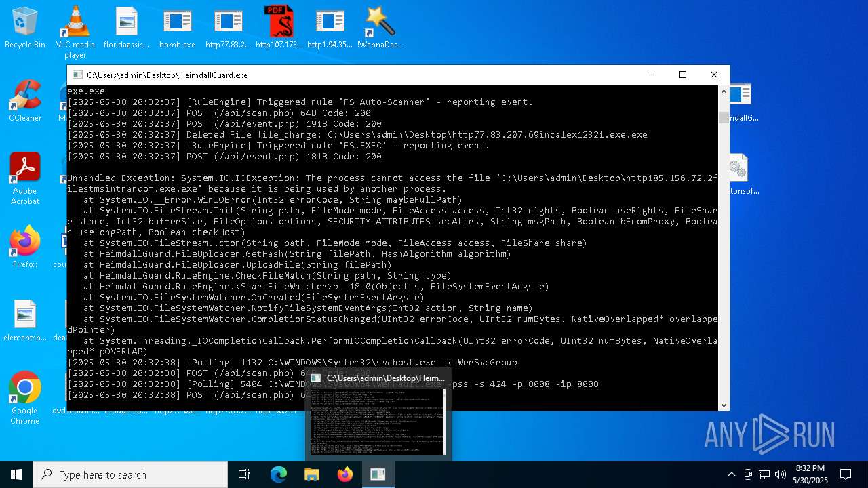Open File Explorer from the taskbar
The height and width of the screenshot is (488, 868).
point(312,474)
